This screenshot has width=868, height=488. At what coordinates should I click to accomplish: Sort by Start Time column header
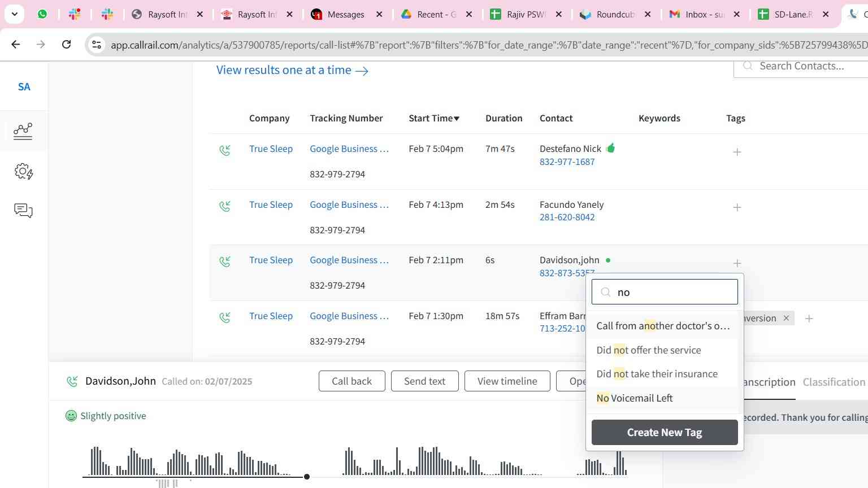pos(434,118)
